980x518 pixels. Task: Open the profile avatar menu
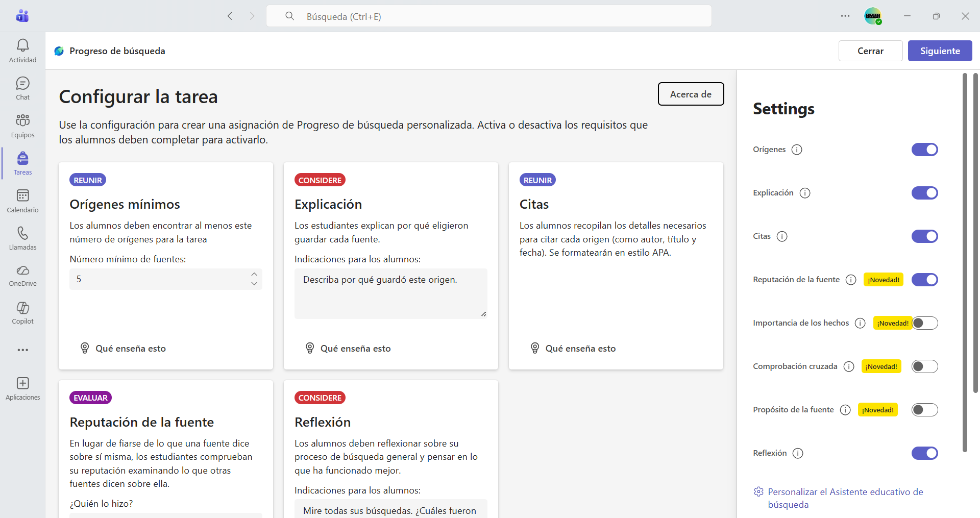click(873, 16)
